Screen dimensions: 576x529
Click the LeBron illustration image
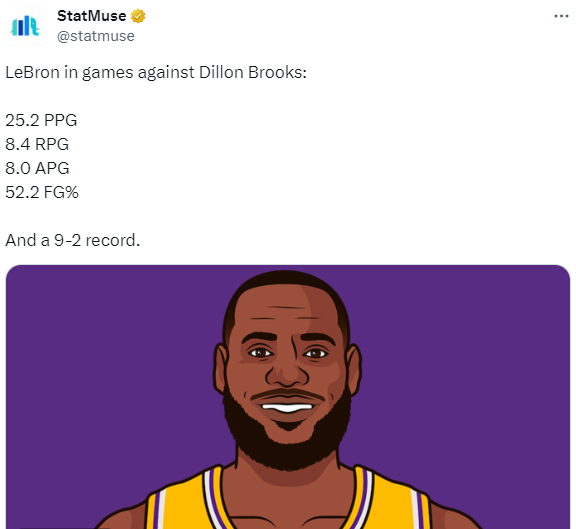click(288, 397)
